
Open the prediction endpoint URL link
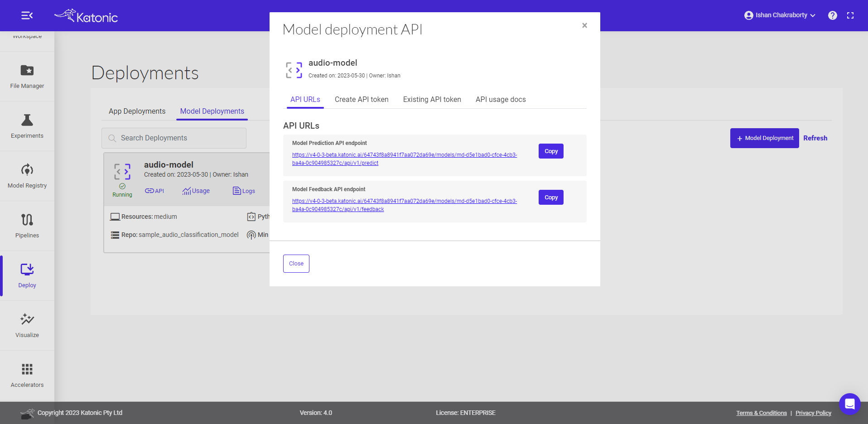point(405,159)
